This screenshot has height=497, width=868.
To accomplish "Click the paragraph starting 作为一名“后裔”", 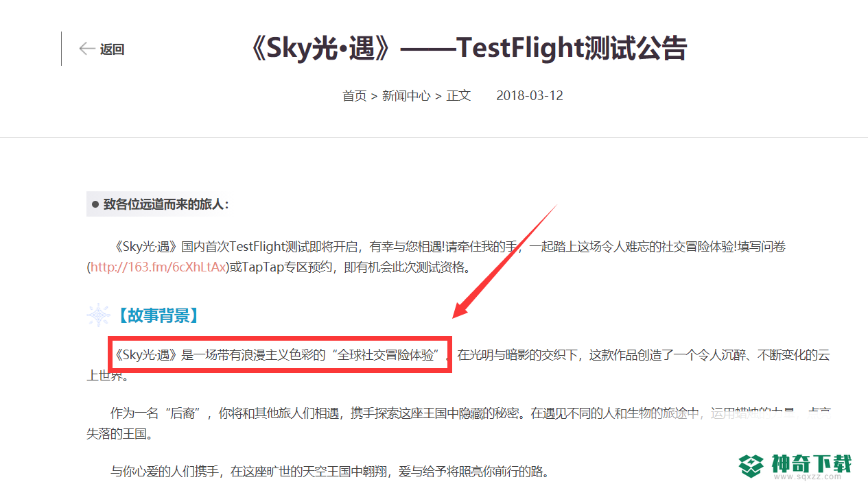I will point(459,423).
